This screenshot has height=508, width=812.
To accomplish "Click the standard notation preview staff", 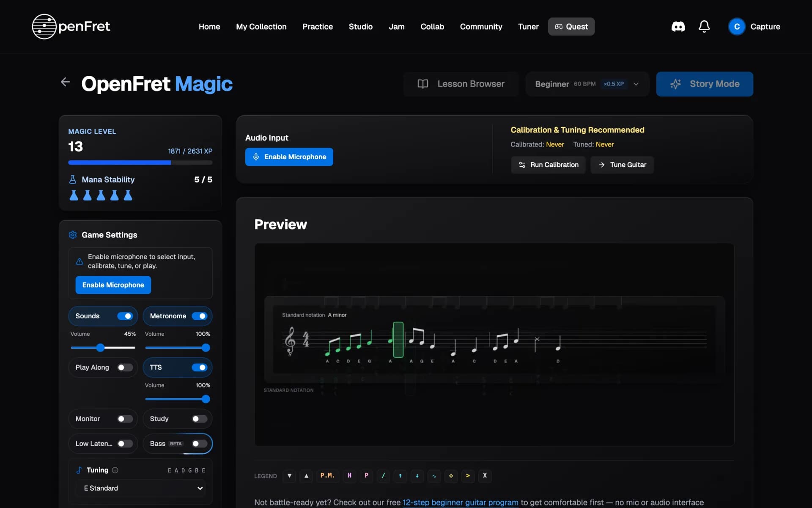I will point(494,340).
